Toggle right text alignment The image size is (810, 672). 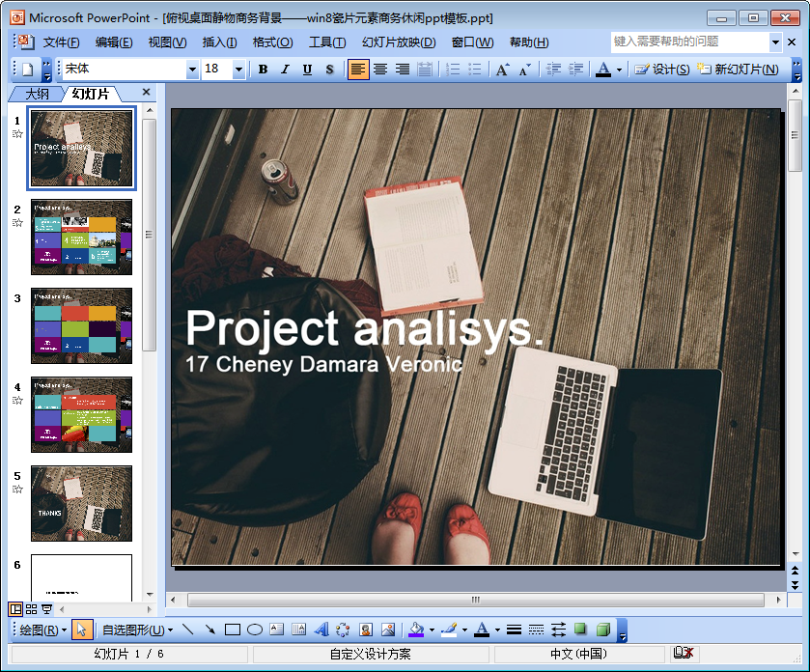[403, 70]
